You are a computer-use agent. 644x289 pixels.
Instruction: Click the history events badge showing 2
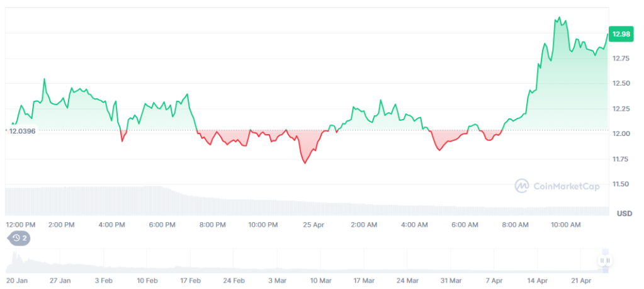click(18, 238)
